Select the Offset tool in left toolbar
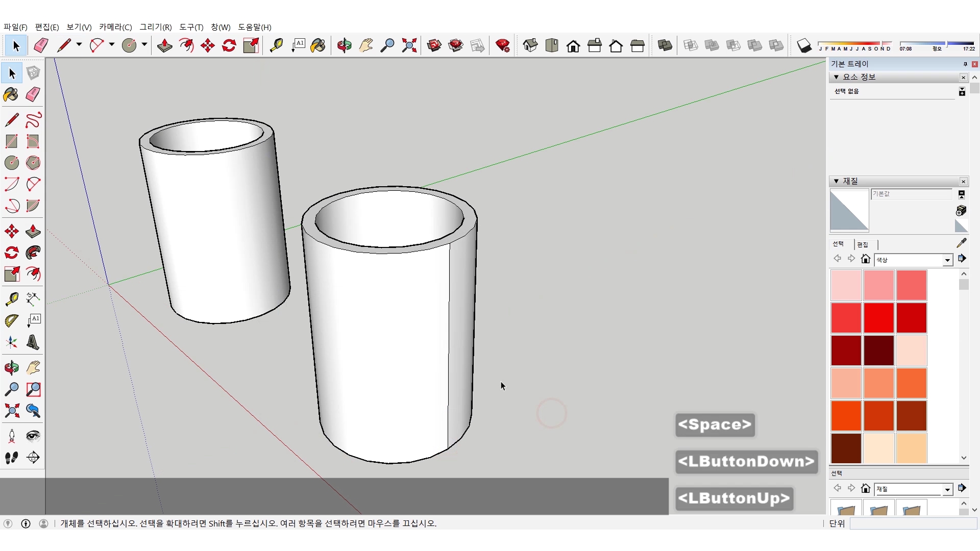 (33, 274)
